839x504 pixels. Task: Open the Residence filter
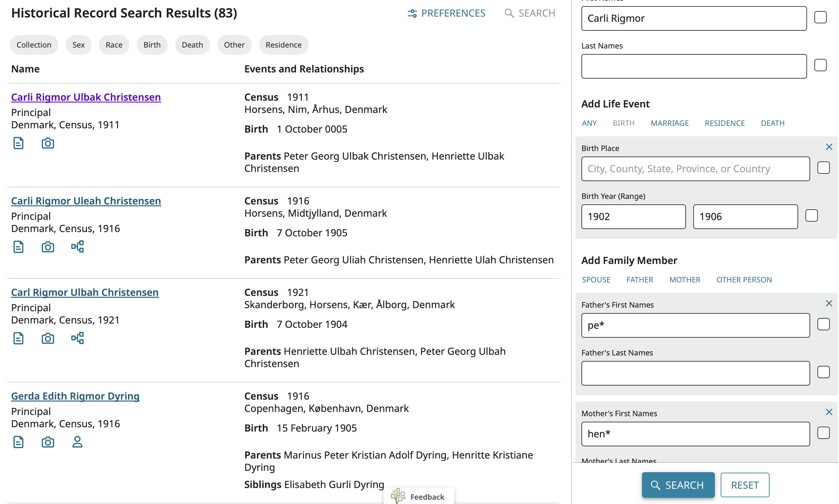tap(283, 45)
